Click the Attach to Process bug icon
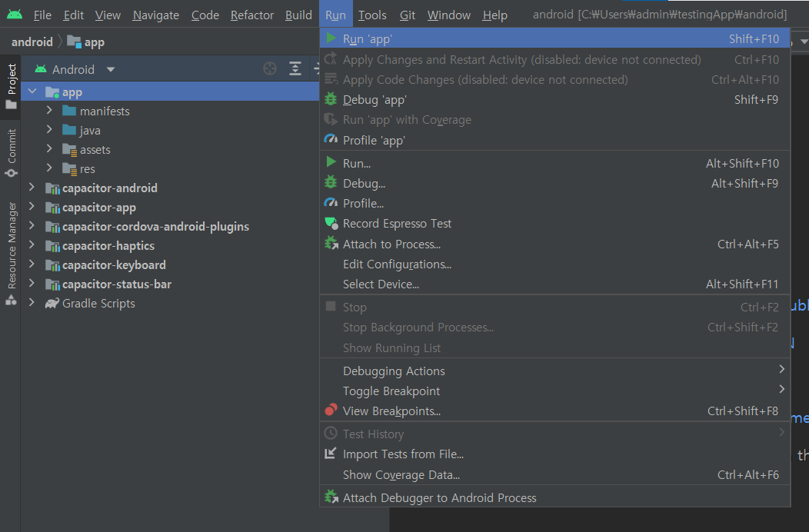 pyautogui.click(x=331, y=244)
